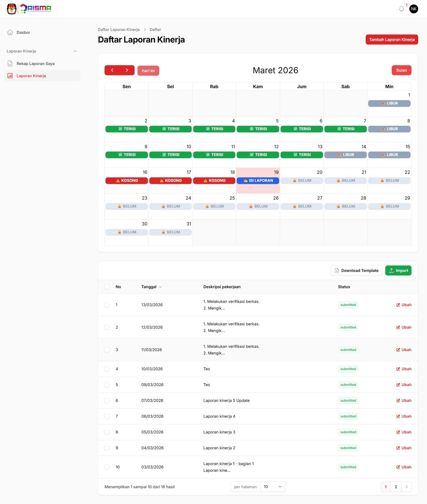Collapse the Laporan Kinerja sidebar group
Image resolution: width=427 pixels, height=504 pixels.
point(75,51)
